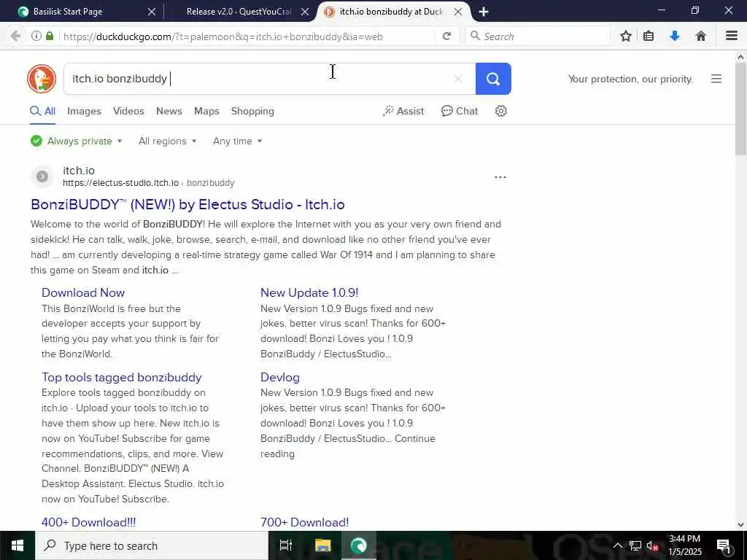
Task: Click the browser address bar URL
Action: click(223, 36)
